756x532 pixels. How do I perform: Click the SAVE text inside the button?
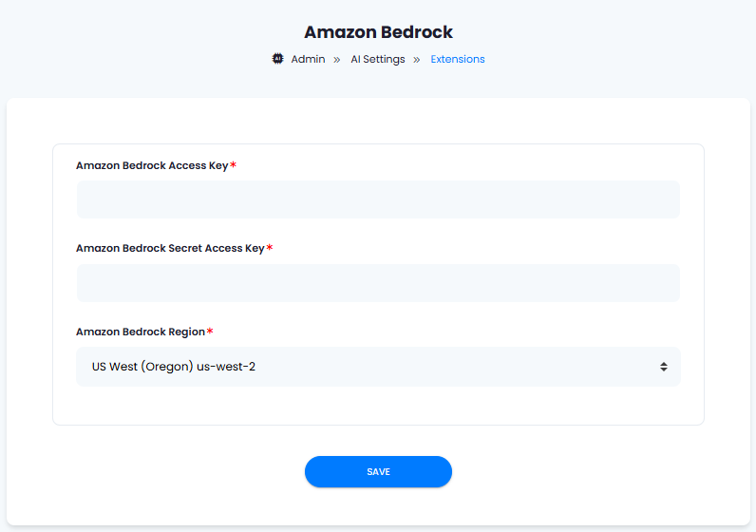pos(379,472)
